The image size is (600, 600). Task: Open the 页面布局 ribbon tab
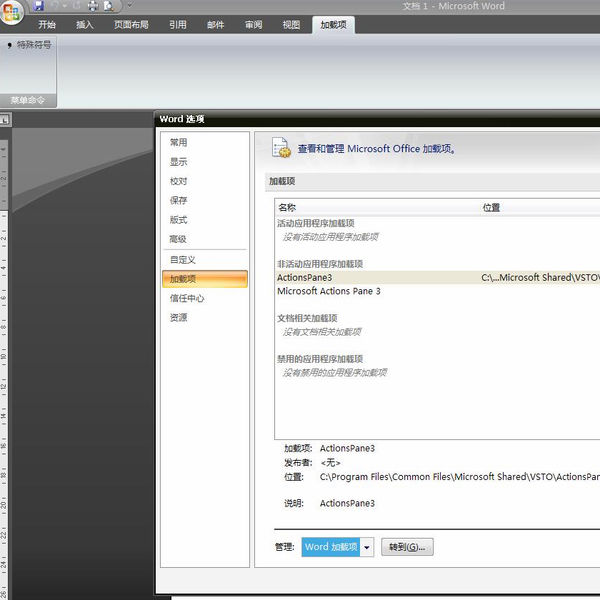tap(131, 25)
